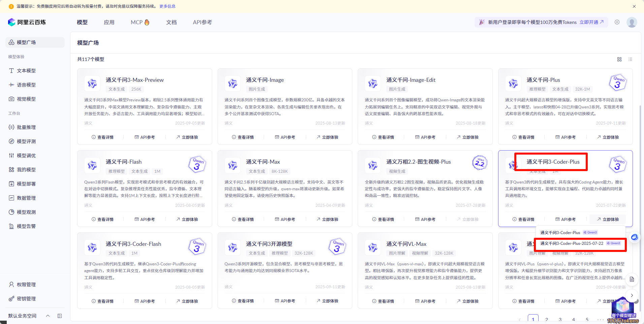Image resolution: width=644 pixels, height=324 pixels.
Task: Switch to the 模型 top tab
Action: pyautogui.click(x=82, y=22)
